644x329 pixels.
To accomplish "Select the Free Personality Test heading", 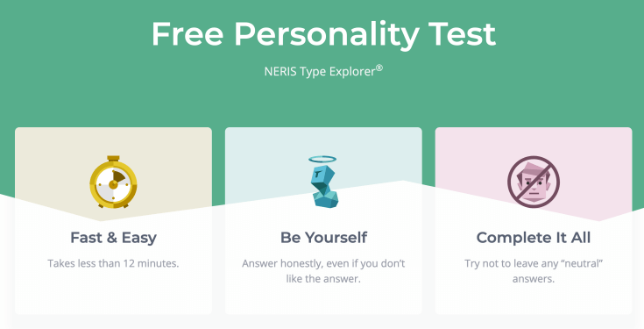I will click(x=323, y=35).
